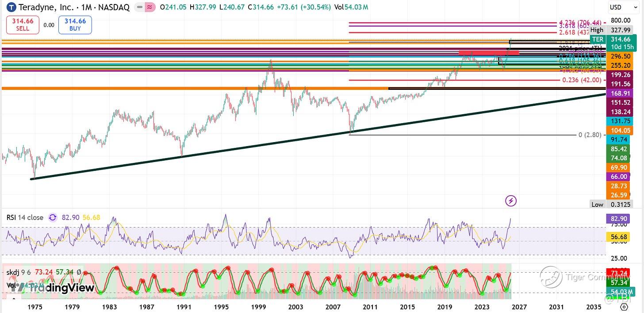Click the 2035 label on time axis
This screenshot has height=313, width=644.
[x=593, y=307]
